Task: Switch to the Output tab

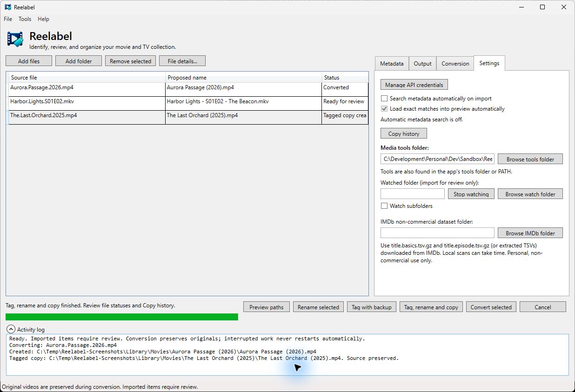Action: click(423, 64)
